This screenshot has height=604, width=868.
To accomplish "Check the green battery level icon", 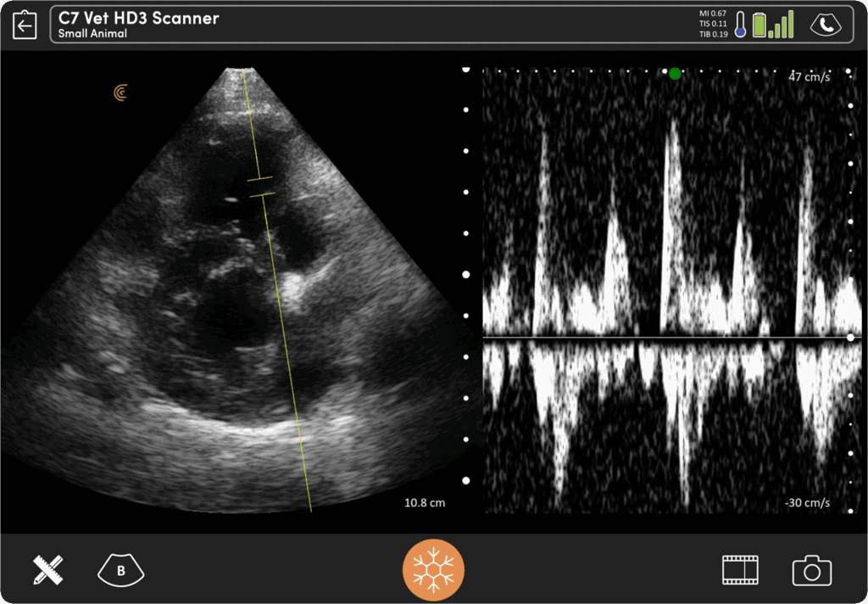I will pyautogui.click(x=759, y=25).
